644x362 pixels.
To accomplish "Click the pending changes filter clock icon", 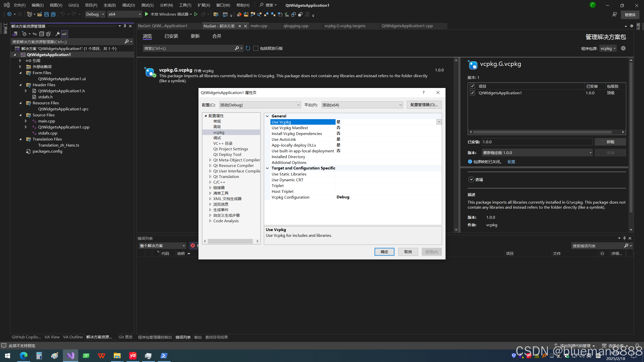I will pyautogui.click(x=24, y=34).
